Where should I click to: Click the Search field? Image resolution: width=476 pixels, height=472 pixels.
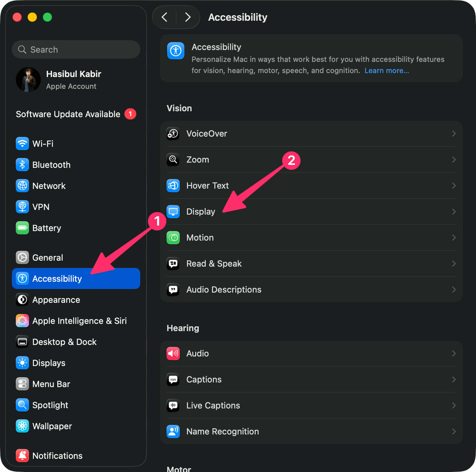pos(76,49)
